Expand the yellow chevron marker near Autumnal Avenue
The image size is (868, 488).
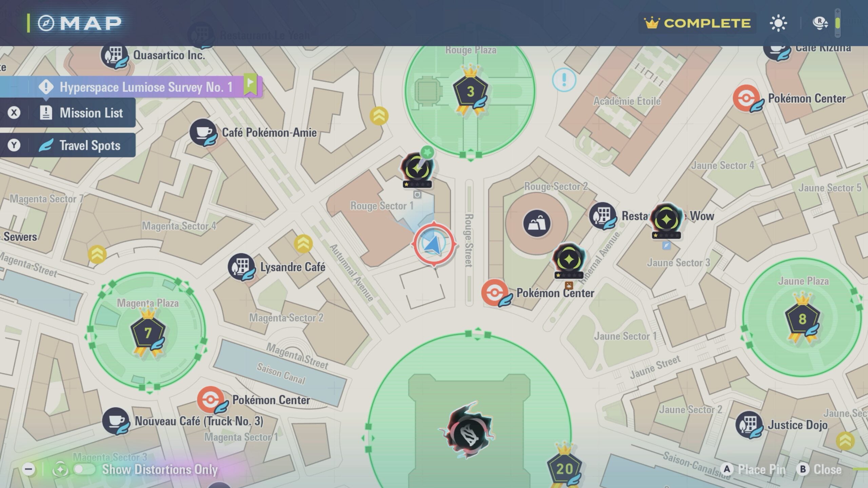(303, 244)
